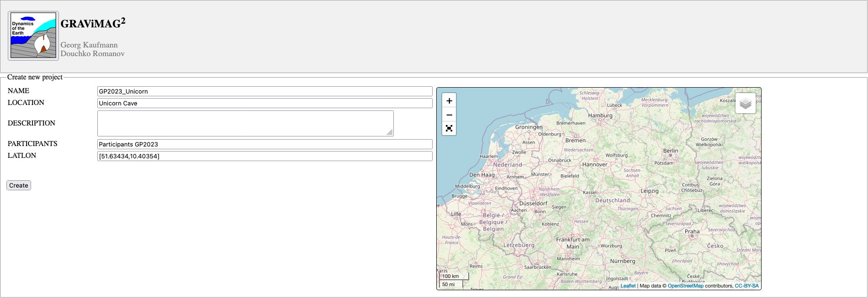Open the OpenStreetMap link
The height and width of the screenshot is (298, 868).
click(685, 286)
